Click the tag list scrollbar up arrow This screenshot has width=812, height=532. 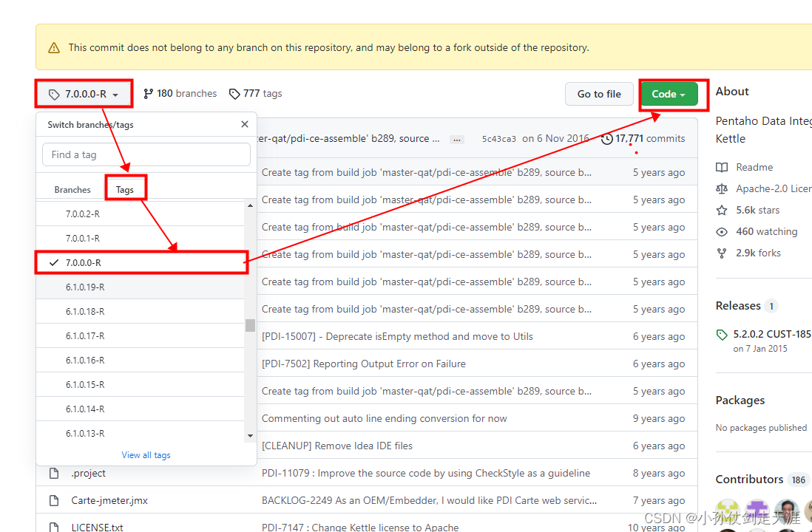click(250, 206)
